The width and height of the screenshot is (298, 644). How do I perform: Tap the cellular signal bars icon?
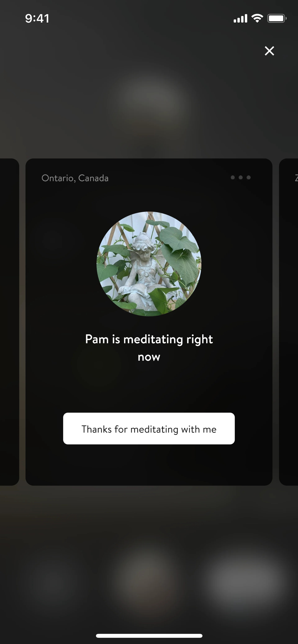point(240,18)
